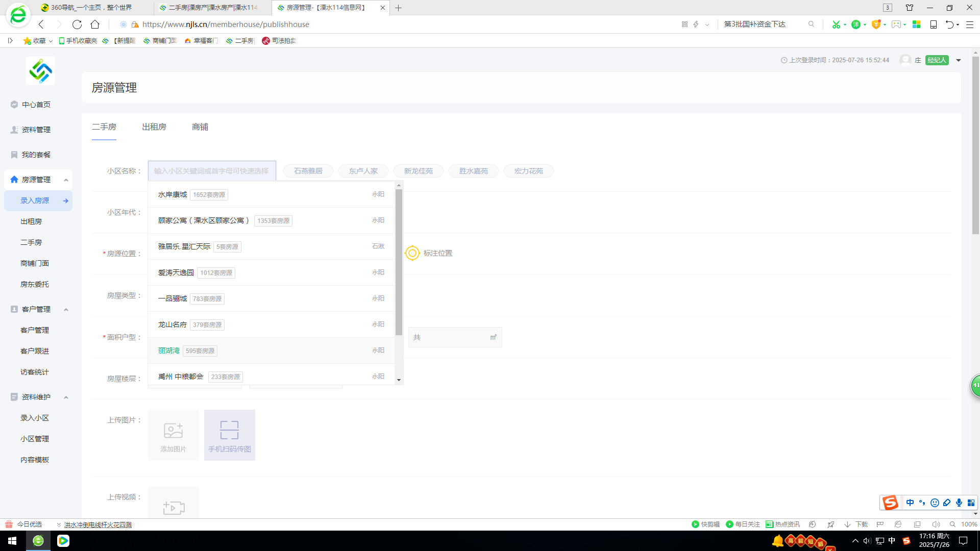The image size is (980, 551).
Task: Click the 溧水114 site logo
Action: (40, 71)
